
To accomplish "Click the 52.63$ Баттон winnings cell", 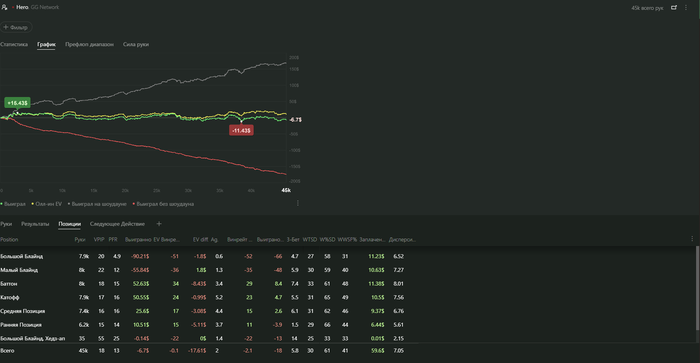I will [141, 284].
